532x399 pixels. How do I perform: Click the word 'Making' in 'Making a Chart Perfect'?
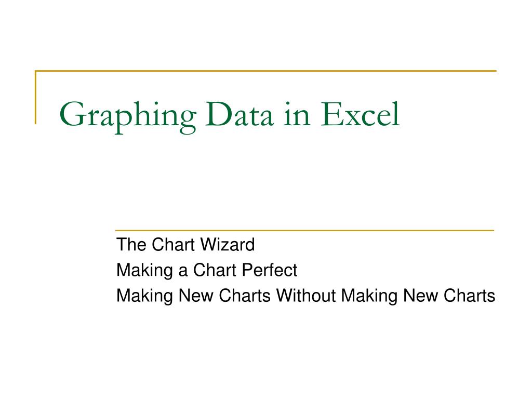(144, 271)
